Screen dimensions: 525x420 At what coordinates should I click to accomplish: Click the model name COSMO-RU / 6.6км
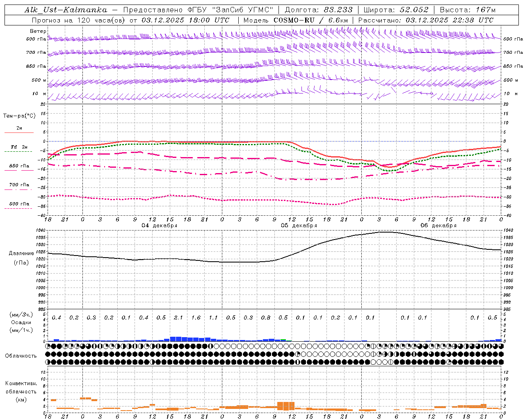(311, 20)
